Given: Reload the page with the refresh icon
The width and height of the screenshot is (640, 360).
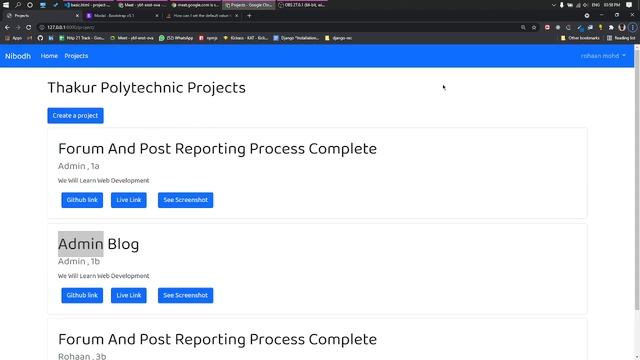Looking at the screenshot, I should tap(29, 27).
